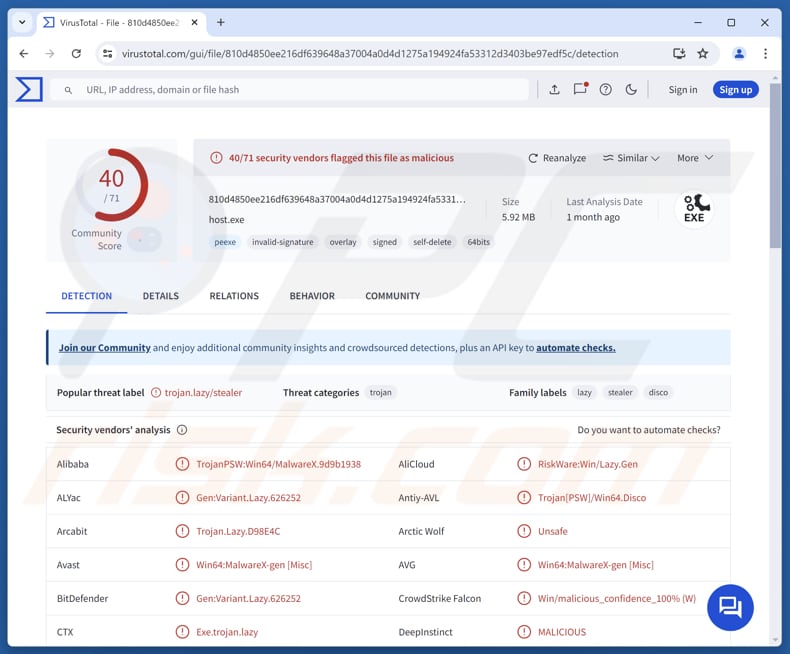Follow the Join our Community link
Screen dimensions: 790x654
104,348
